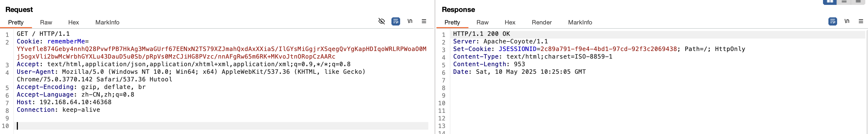The image size is (868, 134).
Task: Toggle the \n newline display in Response panel
Action: 847,21
